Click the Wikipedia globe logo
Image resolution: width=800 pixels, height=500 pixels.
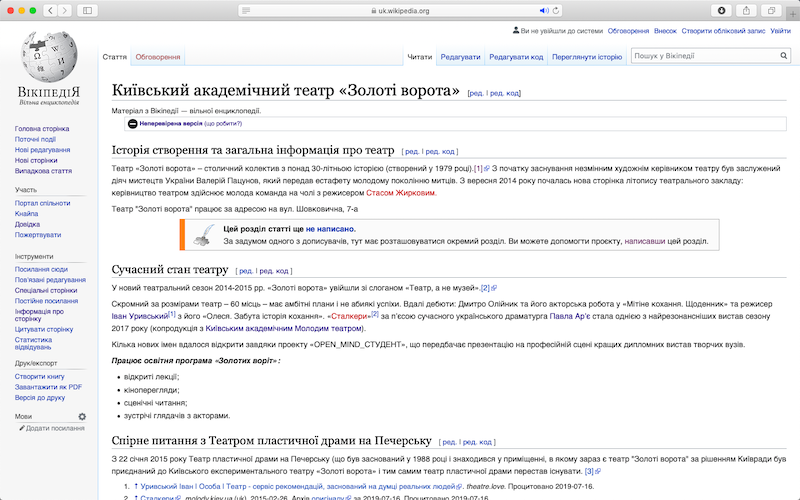pyautogui.click(x=49, y=57)
